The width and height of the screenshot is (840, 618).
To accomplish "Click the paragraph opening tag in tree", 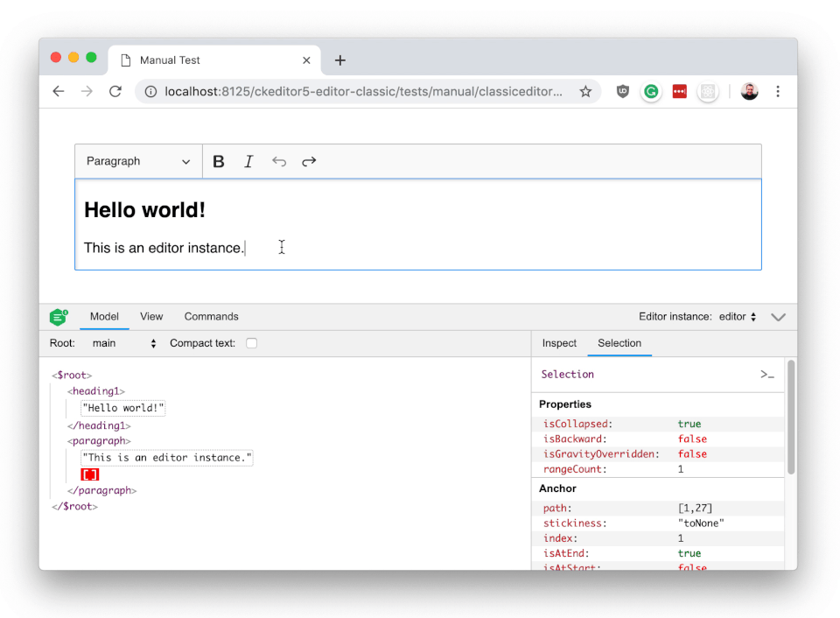I will click(99, 441).
